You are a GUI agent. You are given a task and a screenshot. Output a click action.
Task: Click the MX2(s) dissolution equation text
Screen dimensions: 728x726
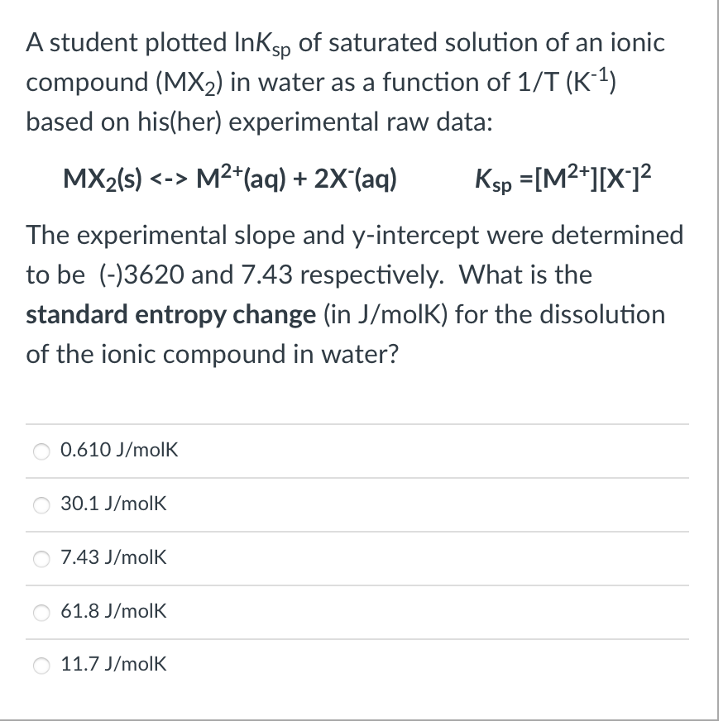point(230,177)
